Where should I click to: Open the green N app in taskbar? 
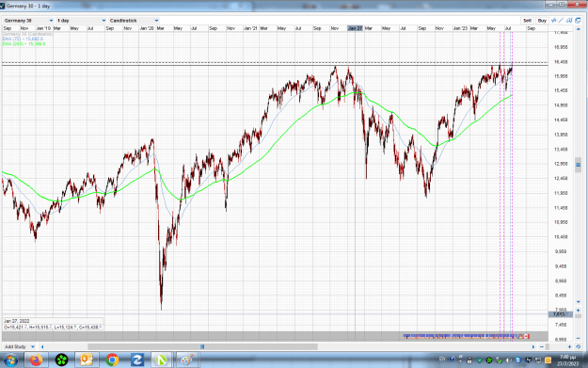point(162,360)
